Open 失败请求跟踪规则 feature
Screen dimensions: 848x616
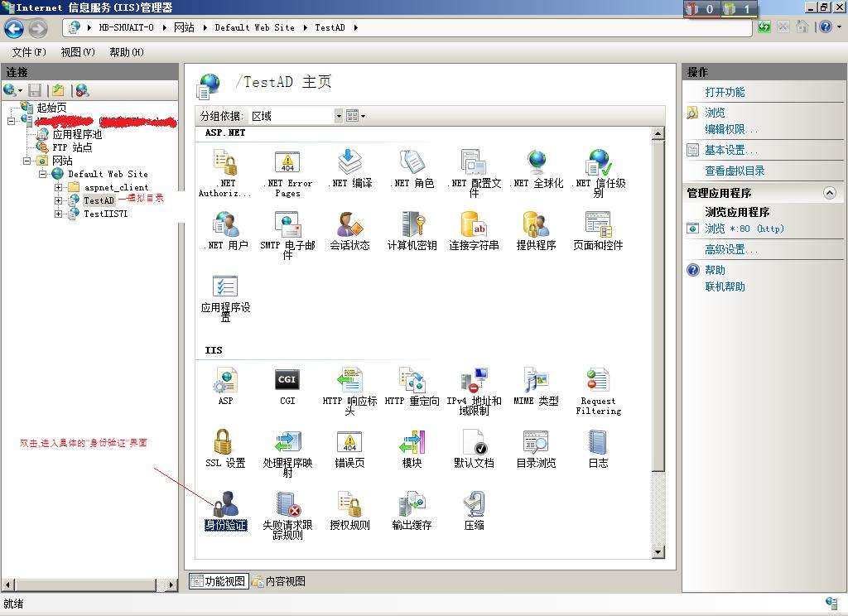point(287,515)
